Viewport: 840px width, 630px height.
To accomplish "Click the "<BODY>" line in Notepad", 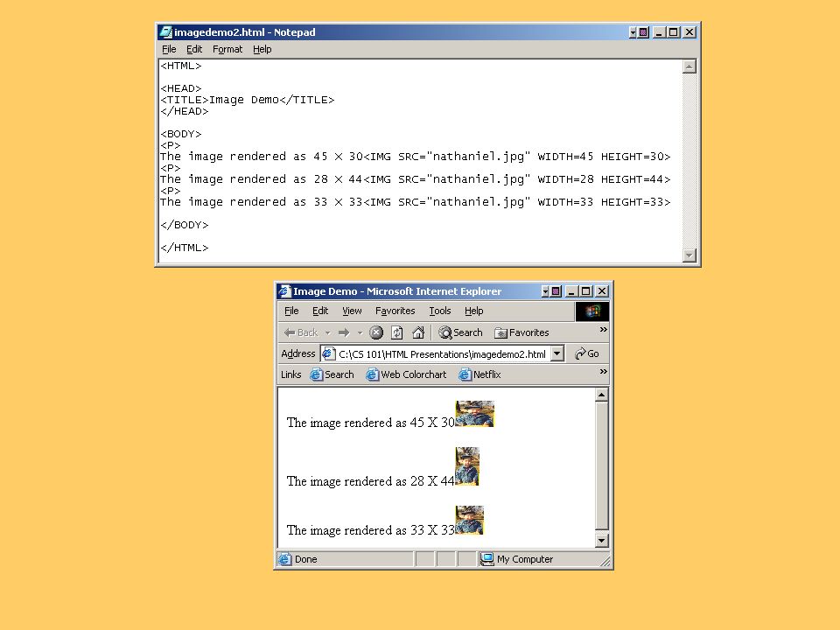I will pyautogui.click(x=181, y=134).
